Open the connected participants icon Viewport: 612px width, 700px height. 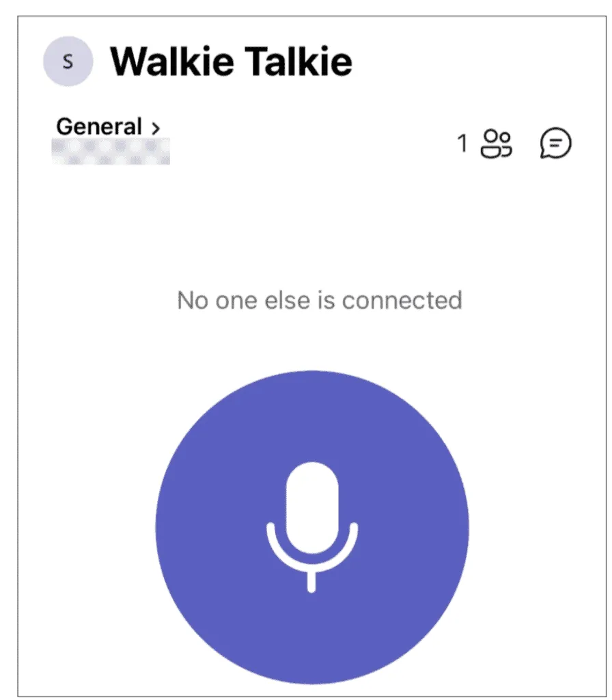point(497,144)
